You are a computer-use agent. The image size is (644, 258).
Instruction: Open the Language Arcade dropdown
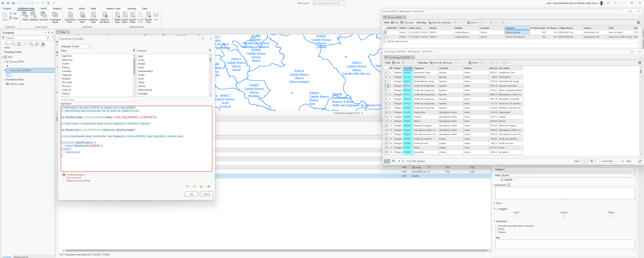[81, 46]
